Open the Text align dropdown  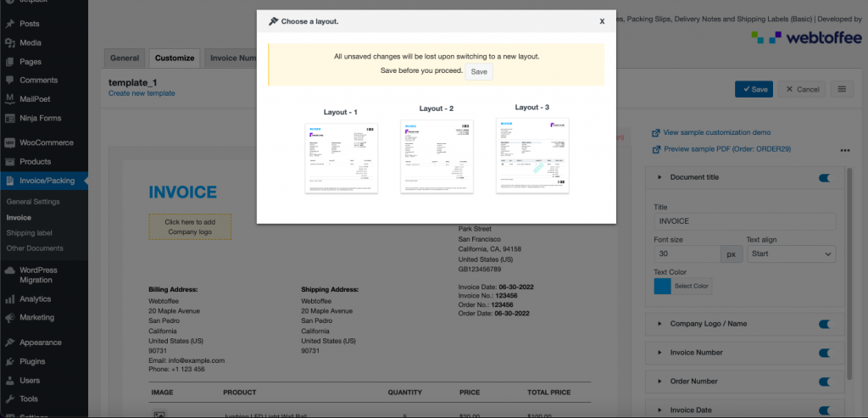pyautogui.click(x=791, y=254)
